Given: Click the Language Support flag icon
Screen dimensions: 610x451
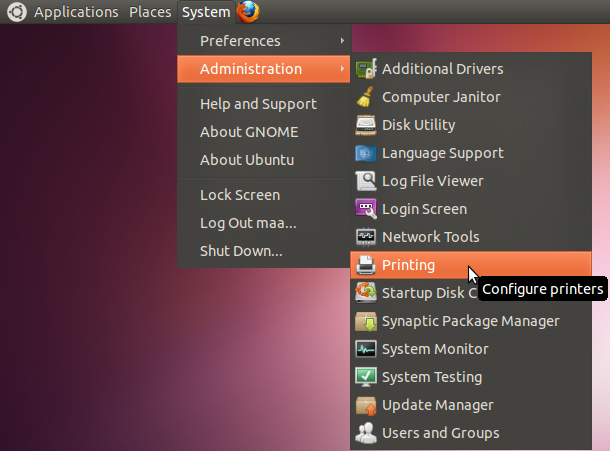Looking at the screenshot, I should [366, 153].
